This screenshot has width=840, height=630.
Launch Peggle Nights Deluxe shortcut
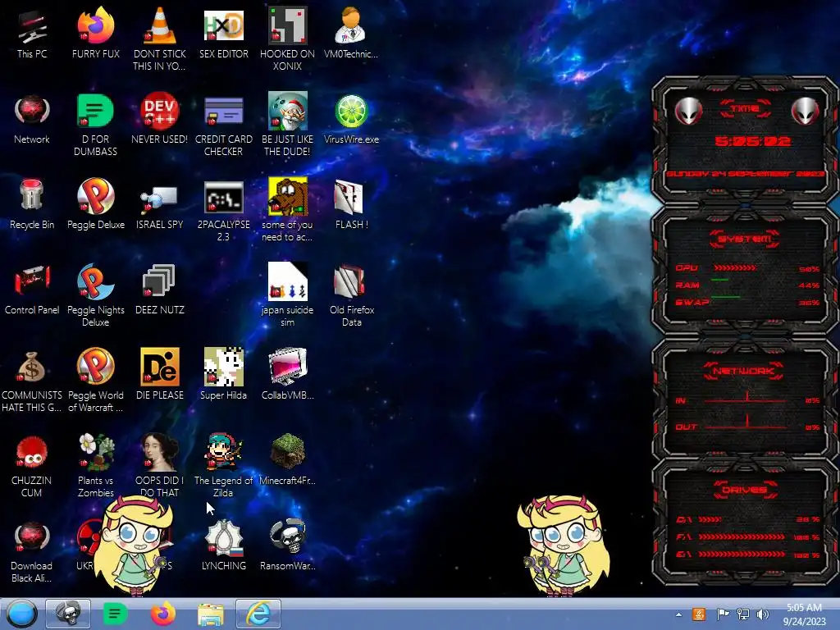pos(95,295)
